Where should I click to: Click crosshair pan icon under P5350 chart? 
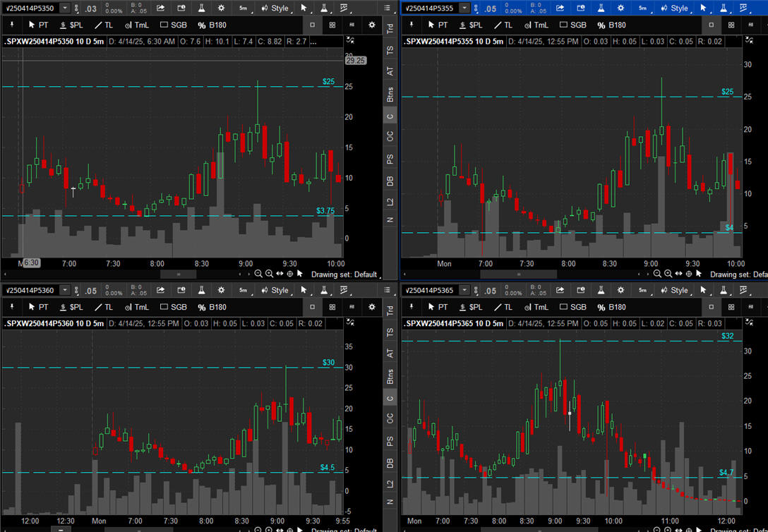pos(290,274)
